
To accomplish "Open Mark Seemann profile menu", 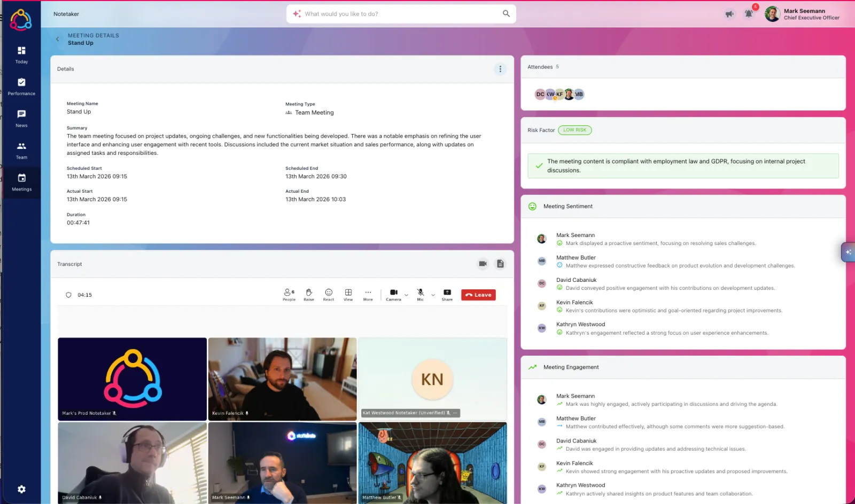I will click(803, 14).
